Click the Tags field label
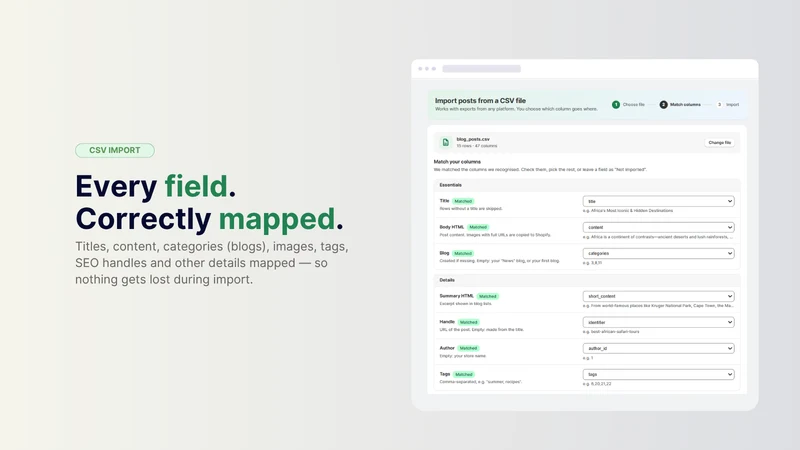 coord(444,374)
